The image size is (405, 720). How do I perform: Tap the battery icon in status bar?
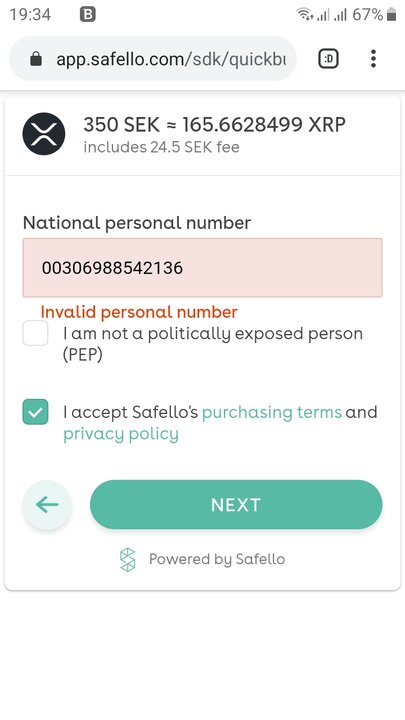click(391, 15)
